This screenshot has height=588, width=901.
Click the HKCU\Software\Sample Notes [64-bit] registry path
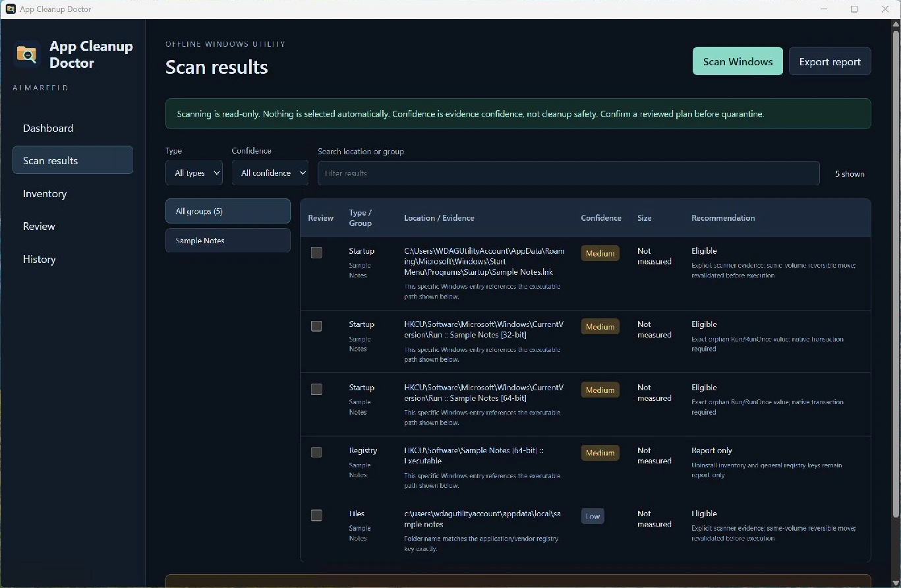474,456
